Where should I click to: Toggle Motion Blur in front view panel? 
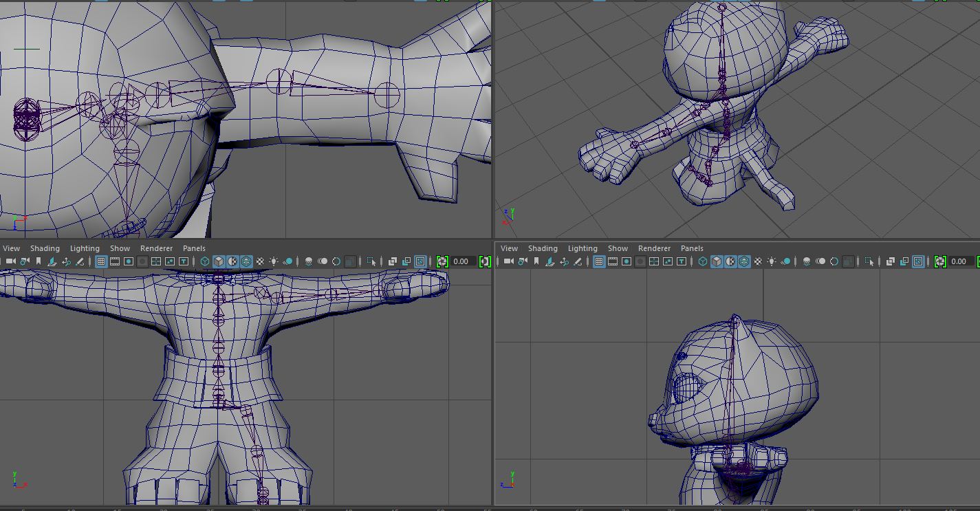pos(323,261)
